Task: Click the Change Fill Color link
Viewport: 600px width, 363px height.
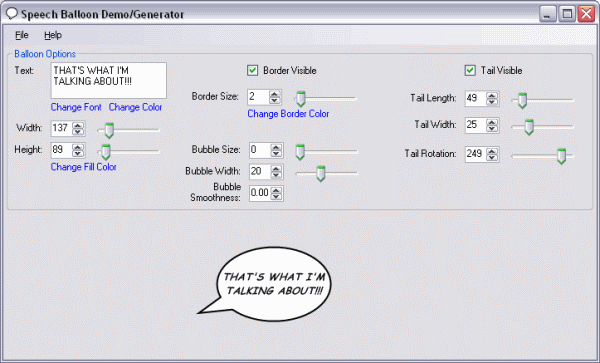Action: click(x=83, y=167)
